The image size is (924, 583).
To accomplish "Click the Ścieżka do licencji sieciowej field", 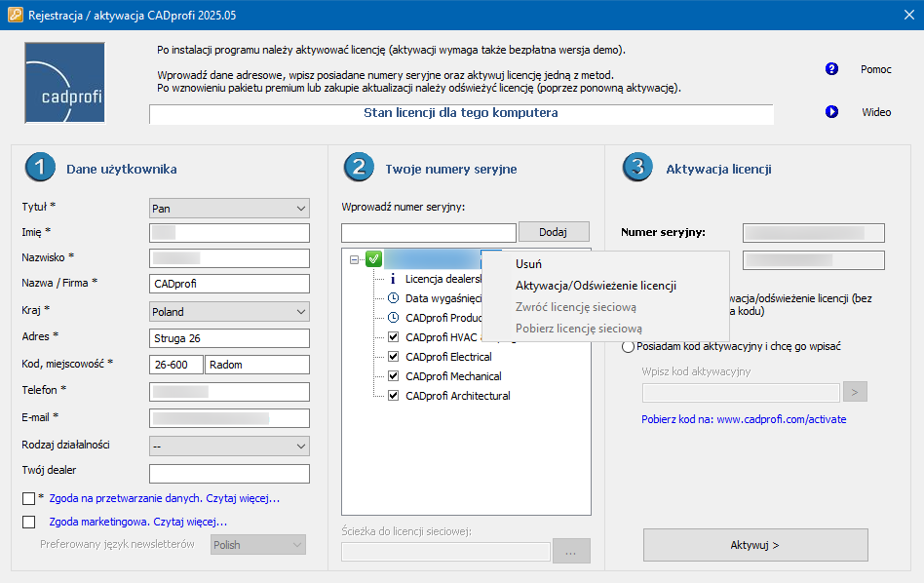I will (x=446, y=551).
